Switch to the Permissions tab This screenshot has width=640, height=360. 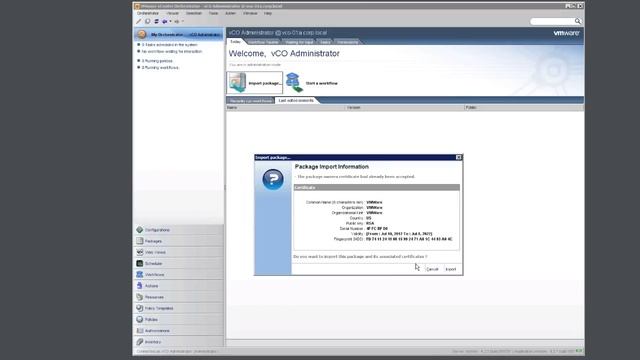tap(348, 42)
